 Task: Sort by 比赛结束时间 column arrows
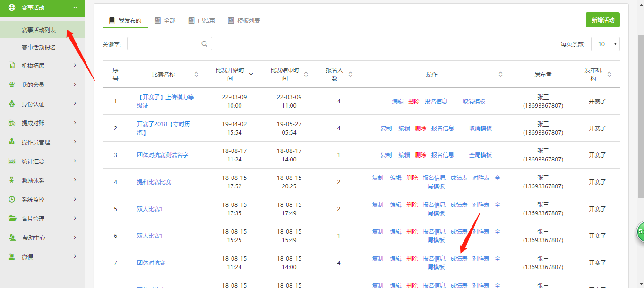click(x=306, y=75)
